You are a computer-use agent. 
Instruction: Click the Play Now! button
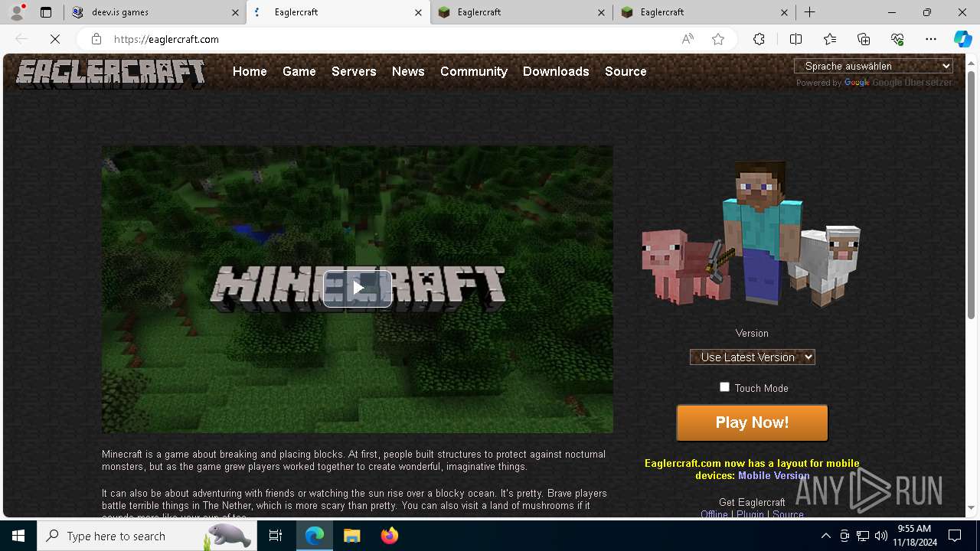coord(752,422)
